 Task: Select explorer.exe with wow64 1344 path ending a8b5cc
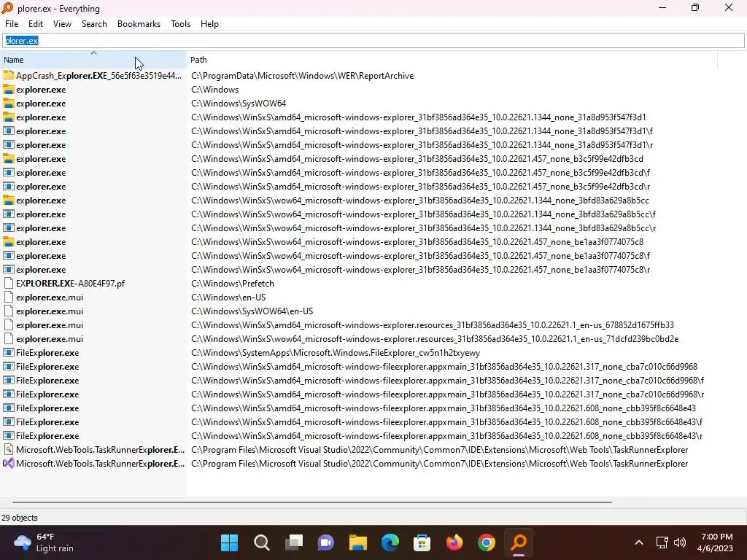[41, 200]
